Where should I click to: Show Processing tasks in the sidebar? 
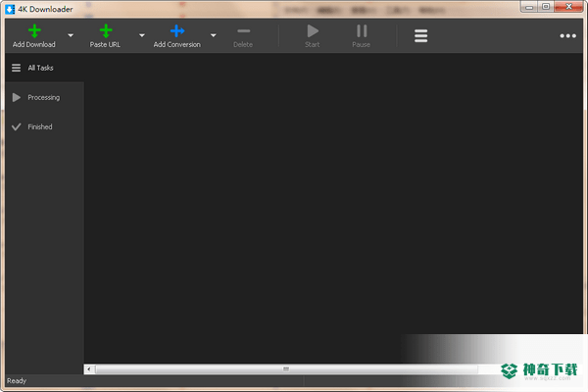45,98
